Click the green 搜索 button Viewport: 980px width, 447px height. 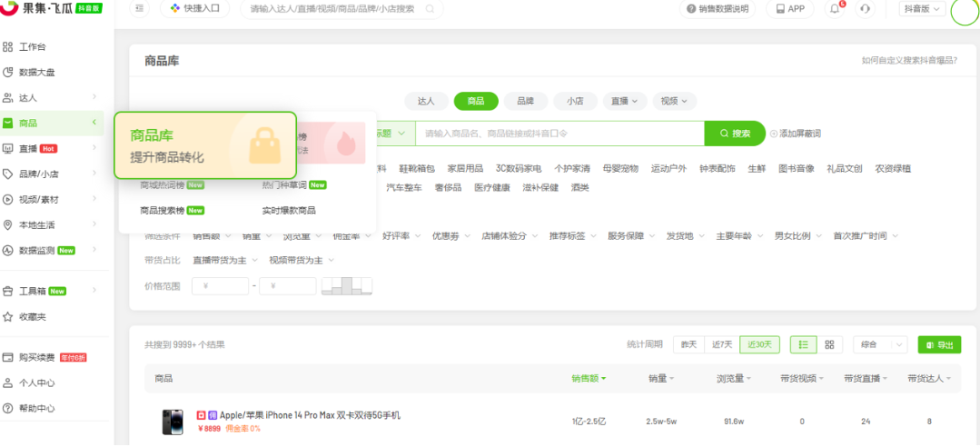pyautogui.click(x=735, y=134)
